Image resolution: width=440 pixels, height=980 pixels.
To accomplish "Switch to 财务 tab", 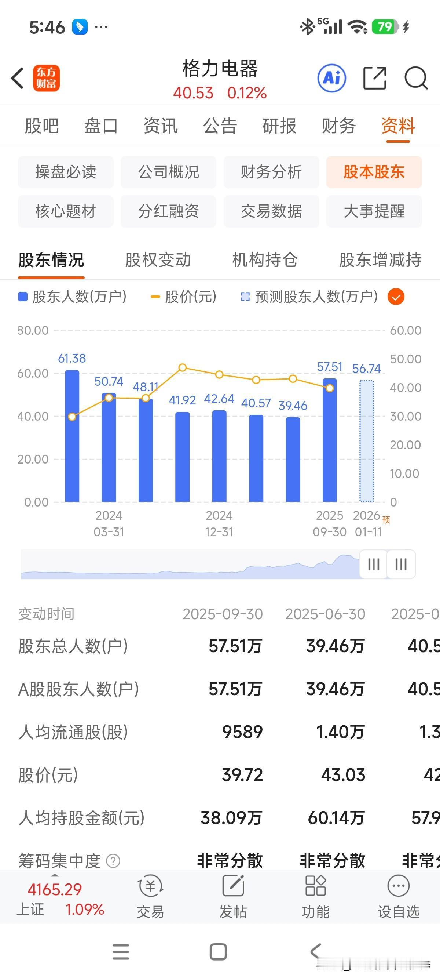I will [338, 126].
